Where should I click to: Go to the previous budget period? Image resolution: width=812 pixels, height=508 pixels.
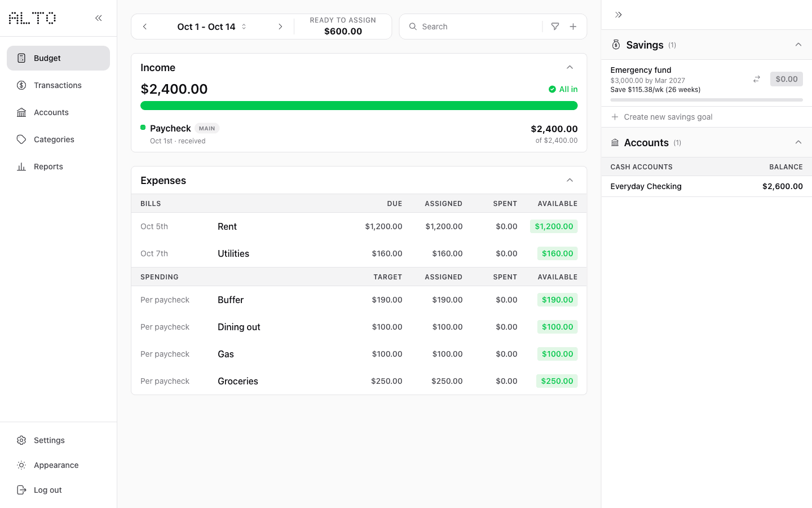click(145, 27)
